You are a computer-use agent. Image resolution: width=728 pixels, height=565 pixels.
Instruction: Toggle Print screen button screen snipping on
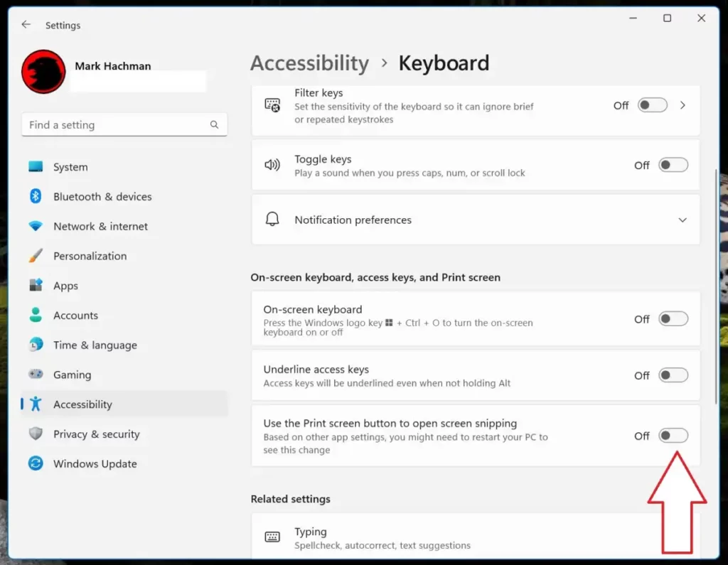tap(673, 436)
